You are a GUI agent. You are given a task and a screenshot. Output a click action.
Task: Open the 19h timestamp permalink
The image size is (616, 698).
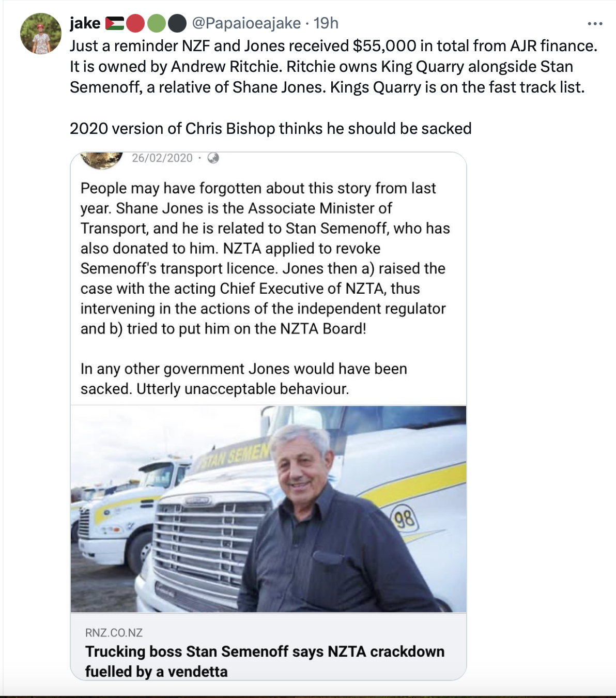click(x=326, y=23)
